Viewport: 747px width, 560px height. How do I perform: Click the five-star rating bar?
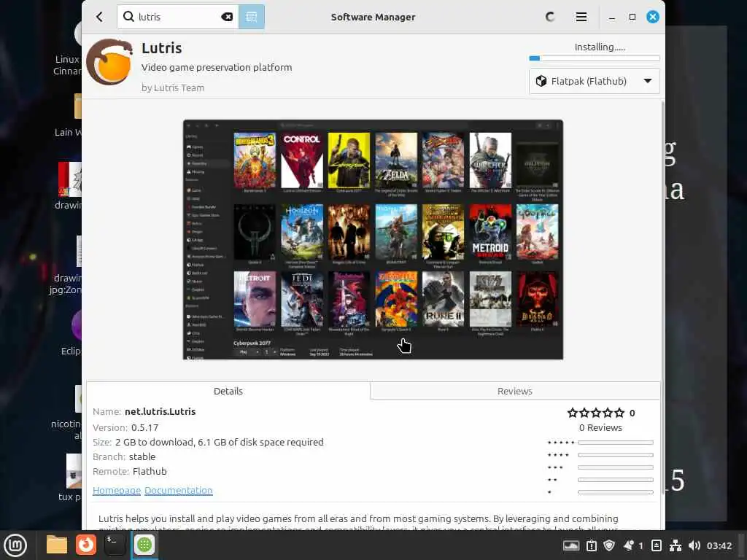[615, 443]
